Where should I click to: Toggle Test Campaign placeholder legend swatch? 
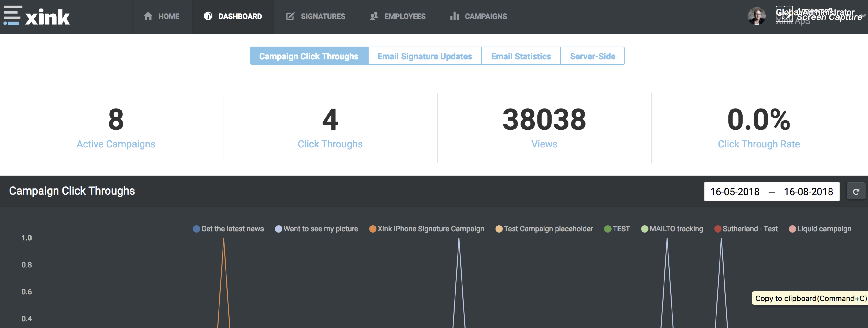click(x=499, y=229)
